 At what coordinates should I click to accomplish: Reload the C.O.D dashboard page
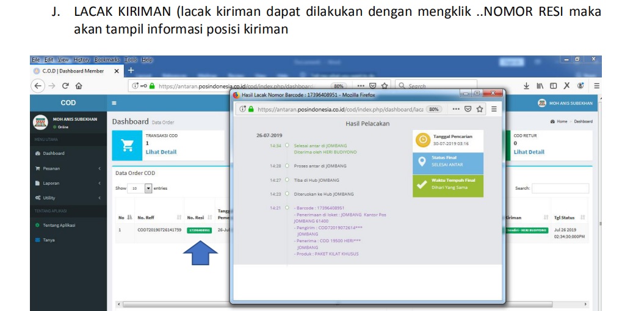pyautogui.click(x=65, y=86)
